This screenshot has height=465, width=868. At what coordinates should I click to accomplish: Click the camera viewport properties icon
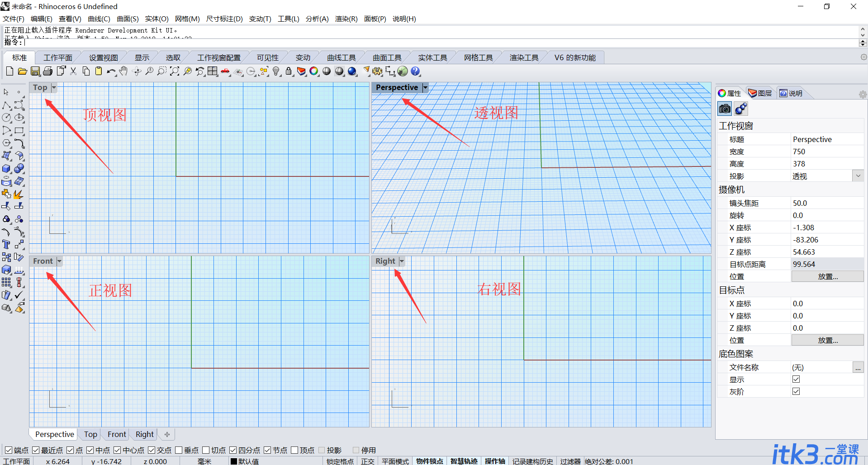coord(725,109)
